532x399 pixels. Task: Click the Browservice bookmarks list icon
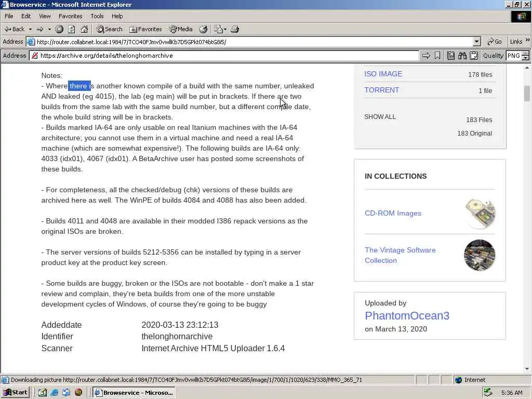coord(450,56)
